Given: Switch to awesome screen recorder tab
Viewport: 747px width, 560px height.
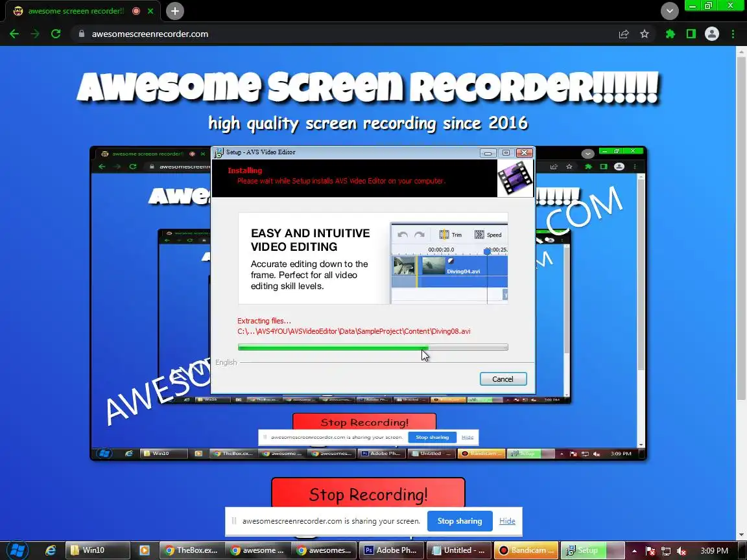Looking at the screenshot, I should tap(77, 11).
